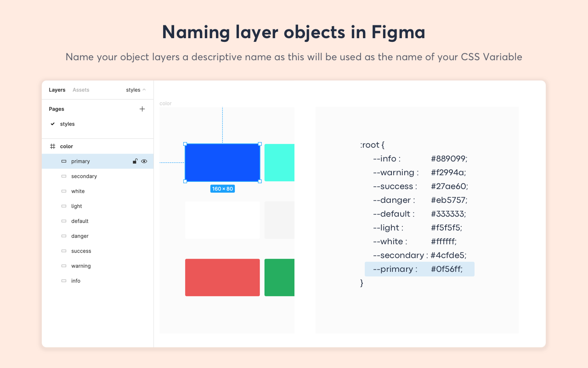Click the rectangle icon beside the warning layer
This screenshot has width=588, height=368.
63,266
